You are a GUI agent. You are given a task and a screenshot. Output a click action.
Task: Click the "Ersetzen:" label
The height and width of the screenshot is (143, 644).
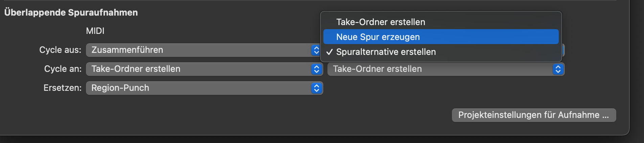(x=62, y=88)
